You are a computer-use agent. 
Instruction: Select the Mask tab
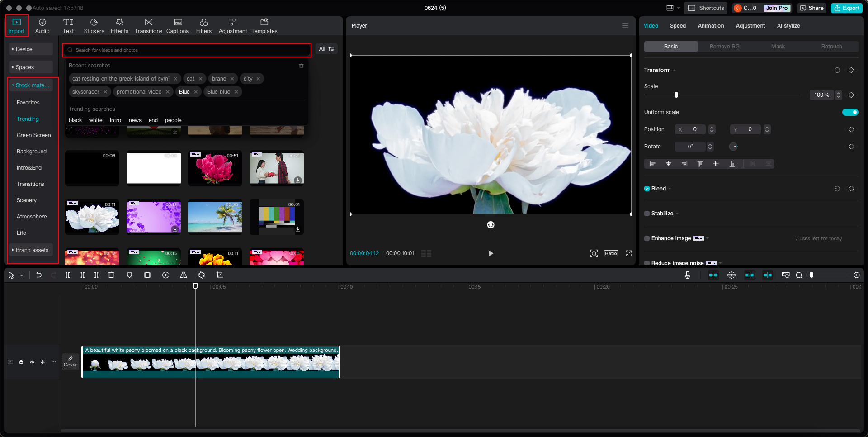[778, 47]
